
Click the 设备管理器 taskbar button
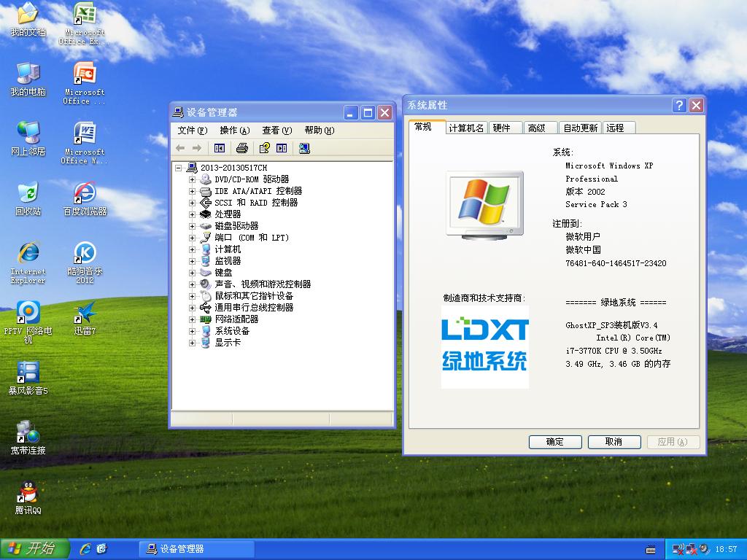[196, 549]
